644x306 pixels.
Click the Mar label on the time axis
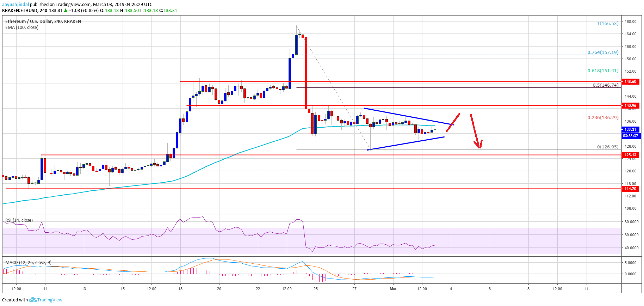pos(393,289)
